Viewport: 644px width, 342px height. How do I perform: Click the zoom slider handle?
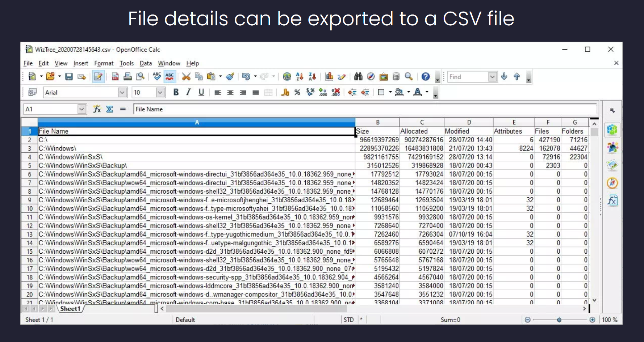click(x=559, y=320)
